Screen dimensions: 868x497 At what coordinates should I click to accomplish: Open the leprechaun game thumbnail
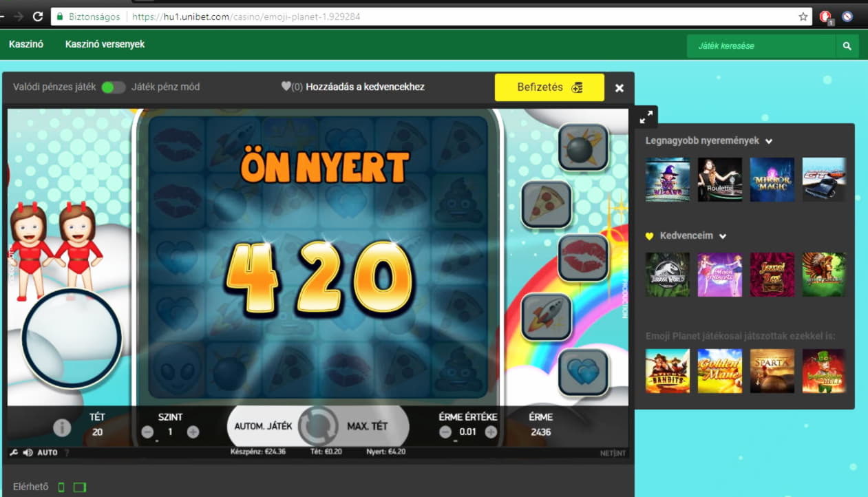[825, 371]
